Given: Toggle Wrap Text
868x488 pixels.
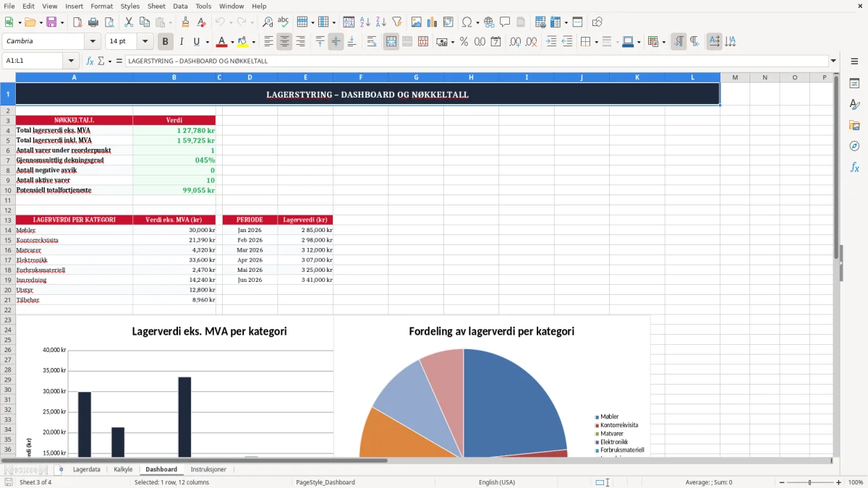Looking at the screenshot, I should [x=371, y=42].
